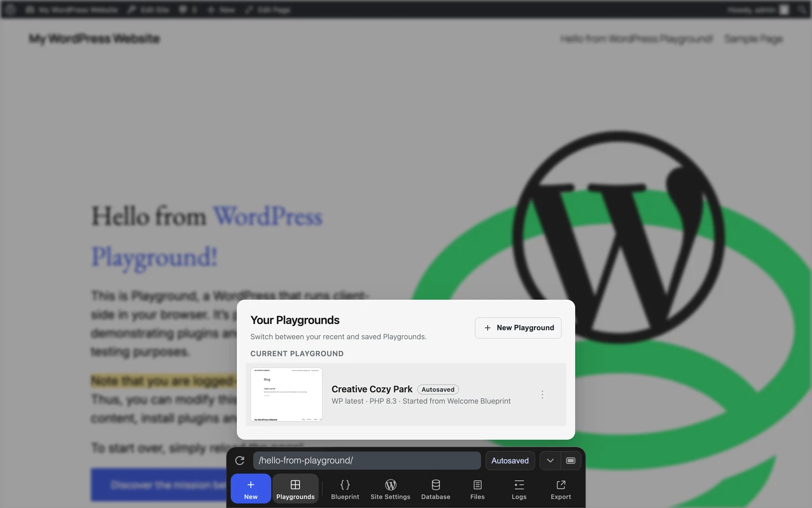Reload the Playground page with the refresh icon
This screenshot has height=508, width=812.
click(x=240, y=461)
